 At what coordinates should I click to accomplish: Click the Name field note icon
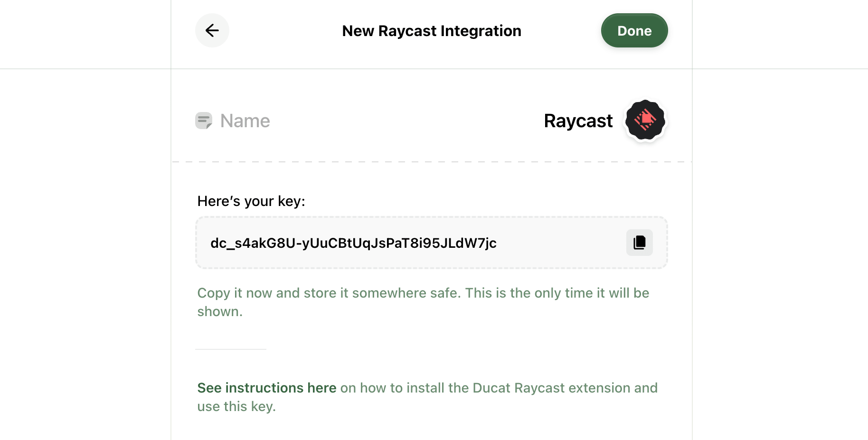pyautogui.click(x=204, y=121)
